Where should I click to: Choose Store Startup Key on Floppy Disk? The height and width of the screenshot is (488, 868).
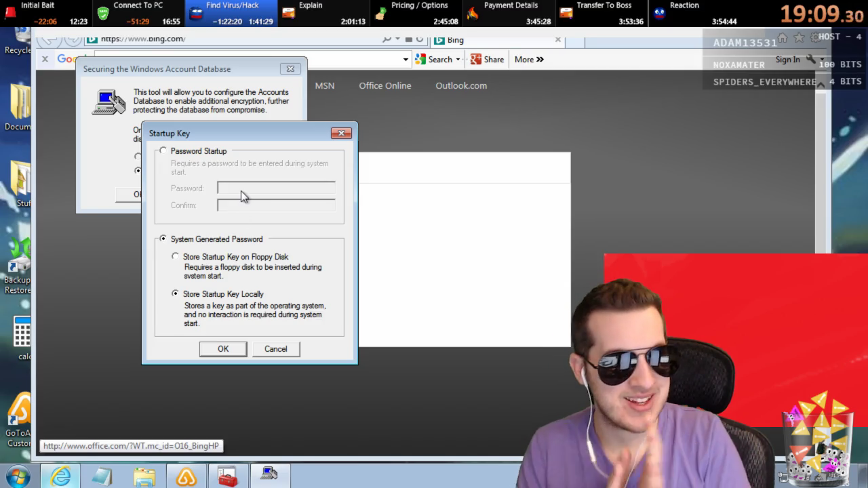point(175,257)
